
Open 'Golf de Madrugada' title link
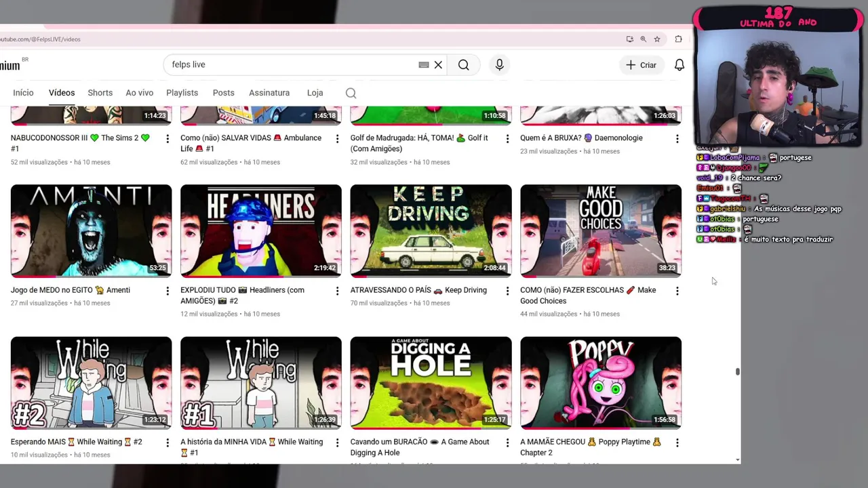419,143
